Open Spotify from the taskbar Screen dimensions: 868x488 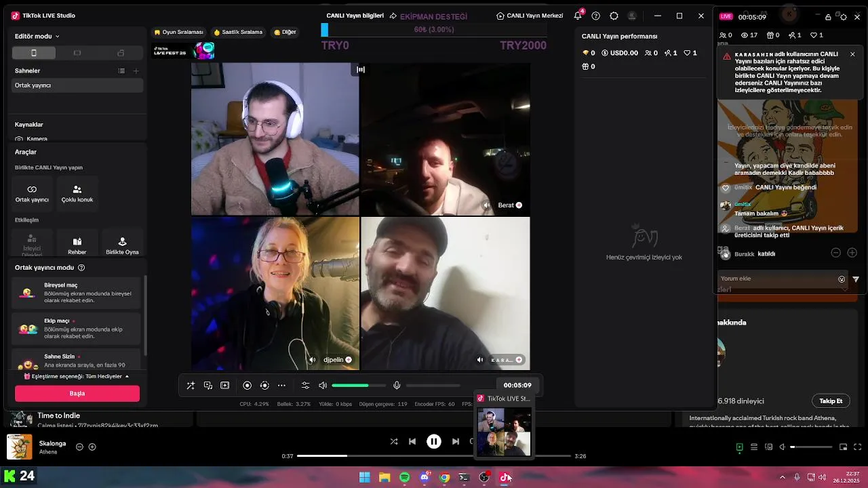405,477
